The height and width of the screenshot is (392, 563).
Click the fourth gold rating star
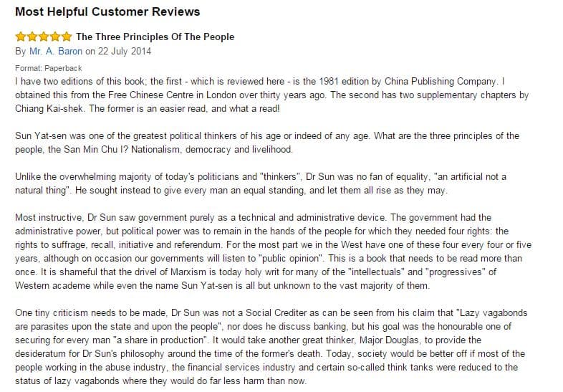pos(55,37)
